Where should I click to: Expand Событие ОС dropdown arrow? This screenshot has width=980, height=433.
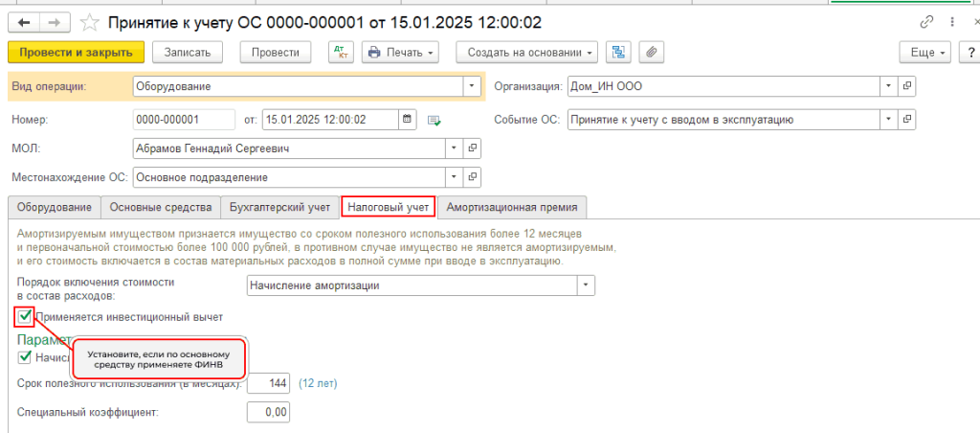(x=889, y=120)
